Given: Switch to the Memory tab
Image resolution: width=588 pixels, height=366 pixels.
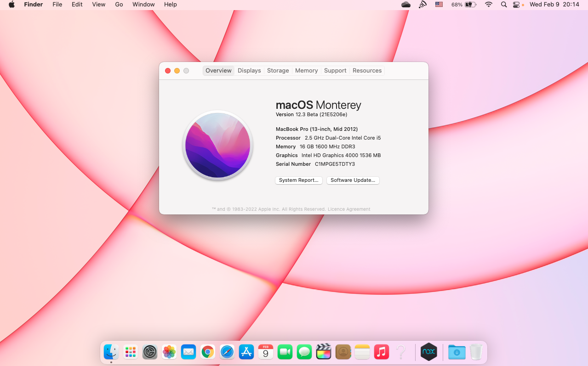Looking at the screenshot, I should click(x=307, y=71).
